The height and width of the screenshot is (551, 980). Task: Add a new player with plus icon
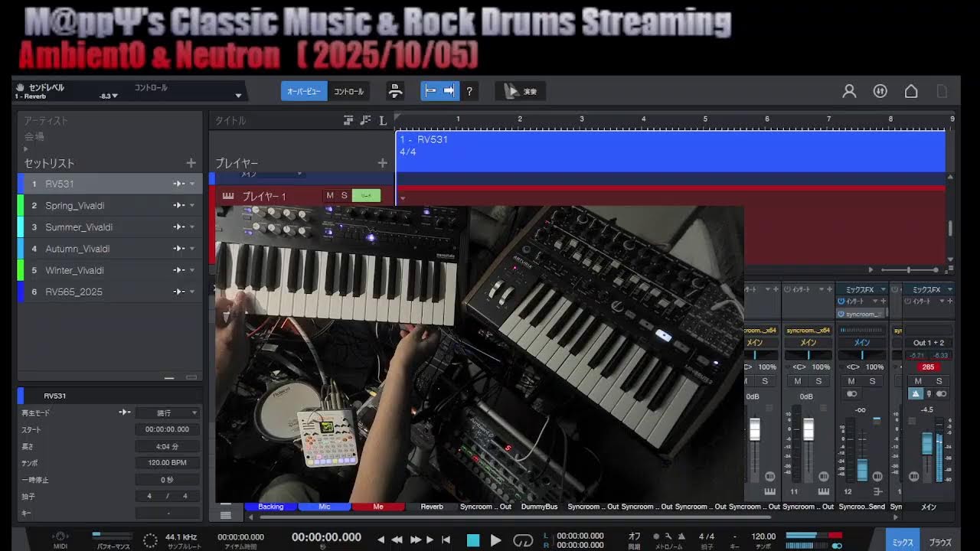tap(382, 163)
